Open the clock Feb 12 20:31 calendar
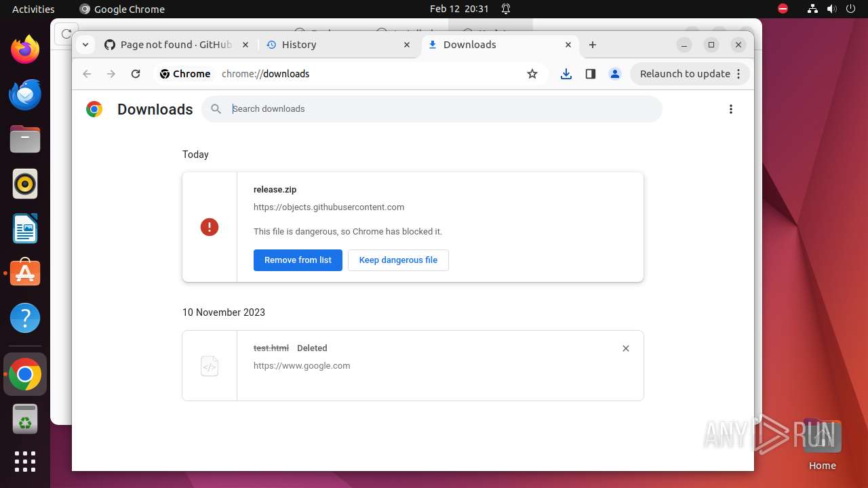This screenshot has width=868, height=488. pos(459,9)
